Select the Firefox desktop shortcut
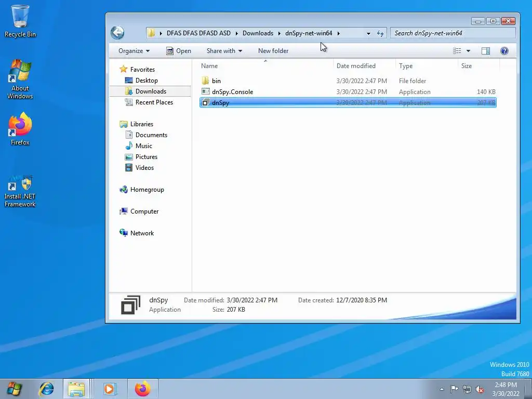532x399 pixels. [20, 129]
